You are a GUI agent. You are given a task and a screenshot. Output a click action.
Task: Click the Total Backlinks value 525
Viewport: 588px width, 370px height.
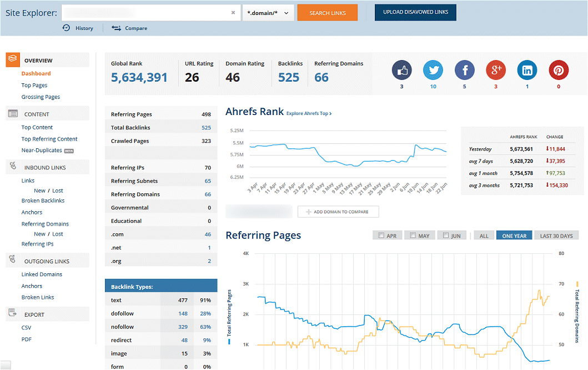tap(206, 128)
